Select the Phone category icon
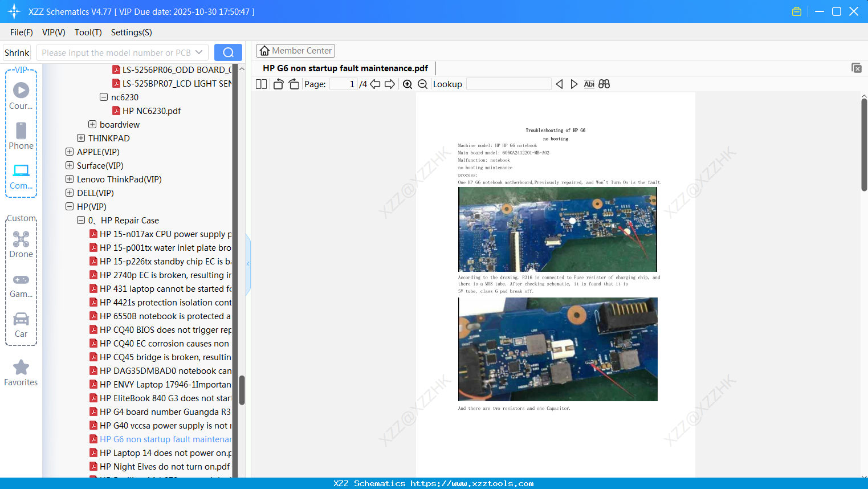The height and width of the screenshot is (489, 868). 21,136
